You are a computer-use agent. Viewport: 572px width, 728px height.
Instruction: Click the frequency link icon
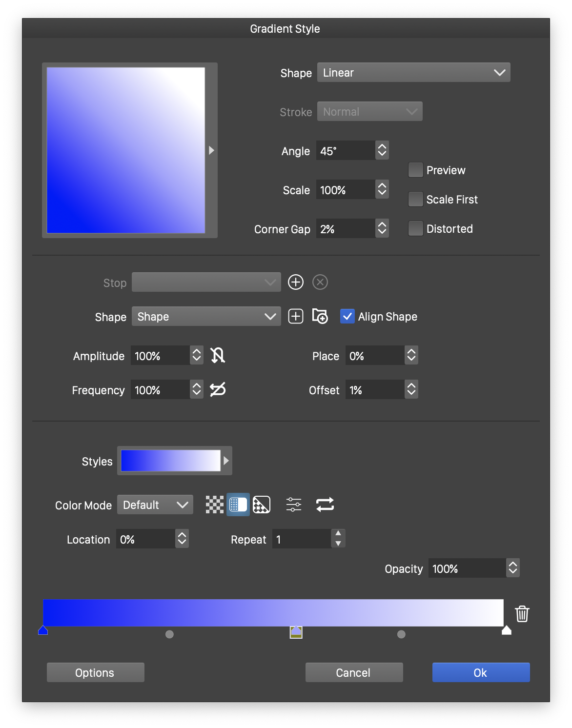click(x=218, y=389)
